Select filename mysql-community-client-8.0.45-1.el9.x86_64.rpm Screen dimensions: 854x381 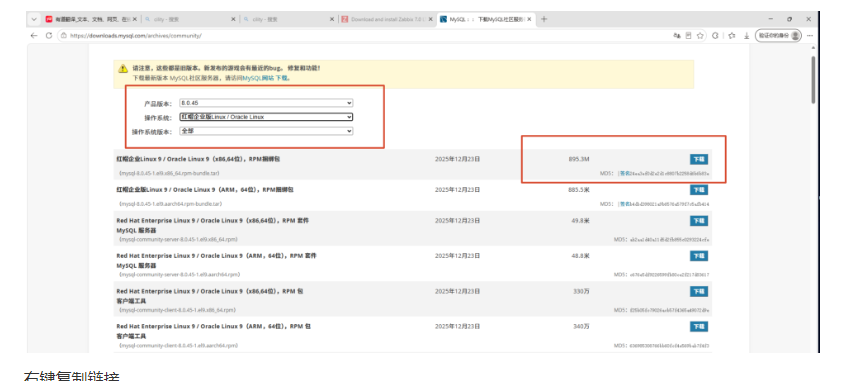pyautogui.click(x=177, y=310)
